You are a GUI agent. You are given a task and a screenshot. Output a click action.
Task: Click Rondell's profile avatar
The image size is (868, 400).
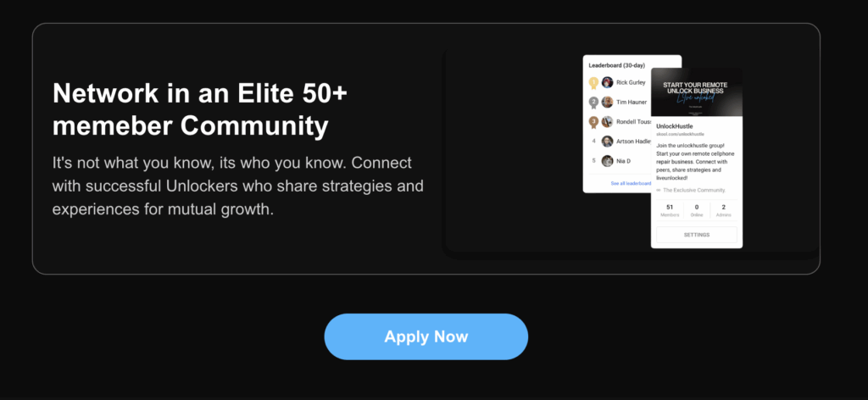[x=607, y=122]
